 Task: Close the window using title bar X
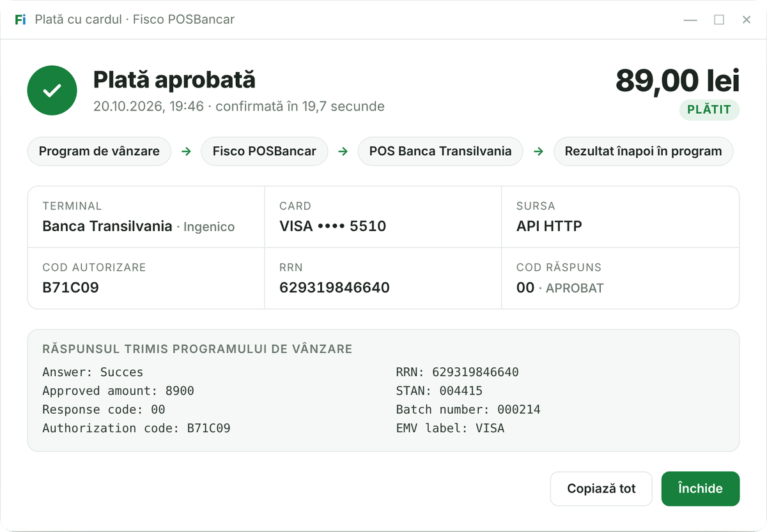point(747,20)
